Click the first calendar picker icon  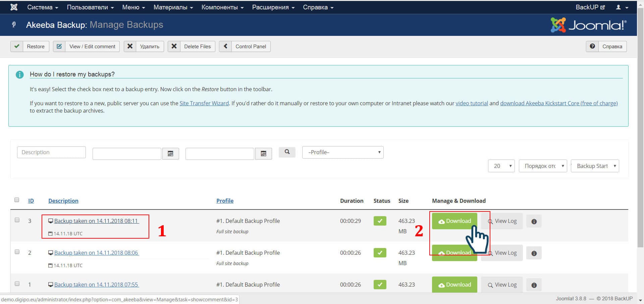170,154
